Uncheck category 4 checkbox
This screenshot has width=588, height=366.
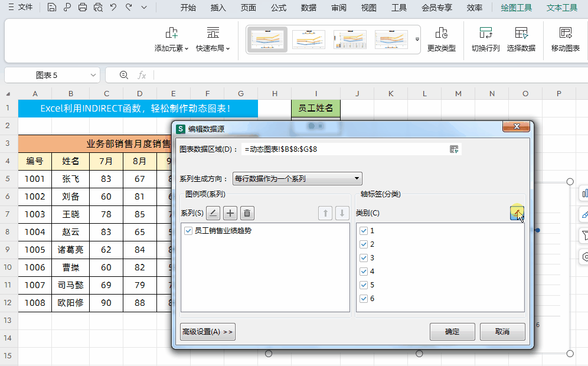(364, 271)
